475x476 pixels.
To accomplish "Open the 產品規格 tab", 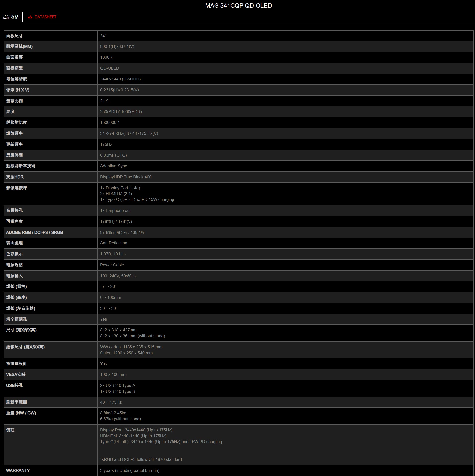I will (11, 17).
